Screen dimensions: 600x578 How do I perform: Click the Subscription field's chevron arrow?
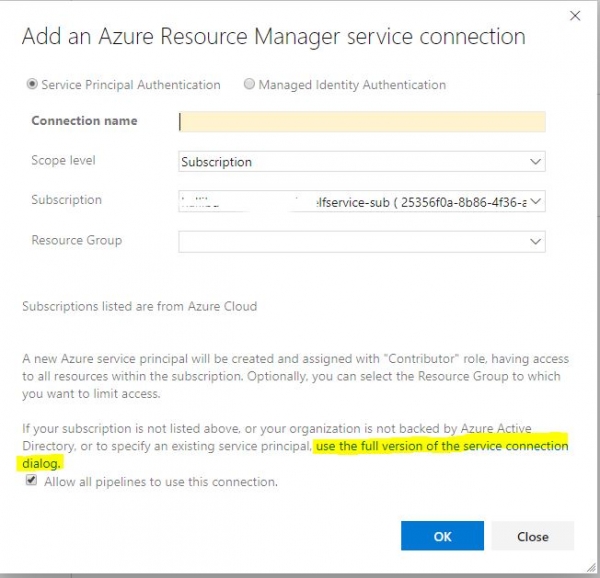(536, 202)
